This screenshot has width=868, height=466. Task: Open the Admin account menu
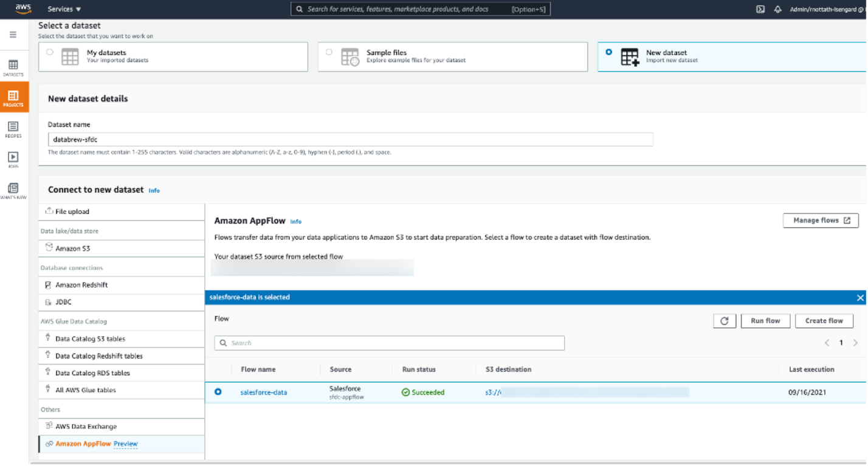828,9
